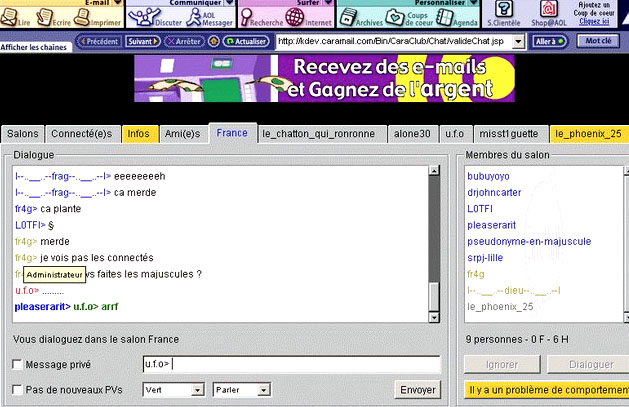Viewport: 629px width, 407px height.
Task: Switch to the Salons tab
Action: click(x=22, y=133)
